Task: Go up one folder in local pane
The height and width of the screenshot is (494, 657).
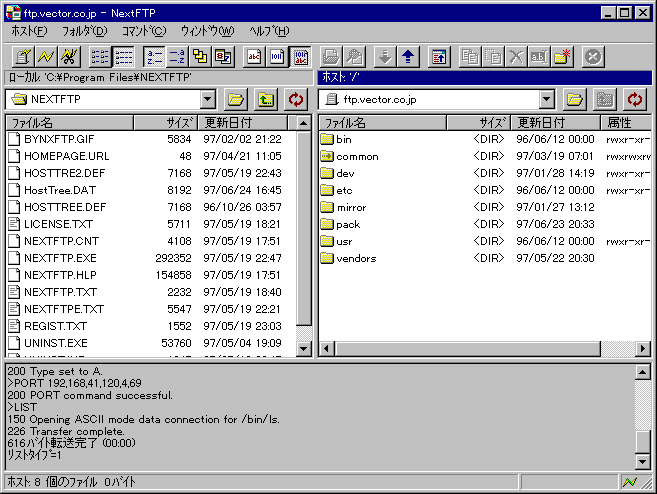Action: point(266,99)
